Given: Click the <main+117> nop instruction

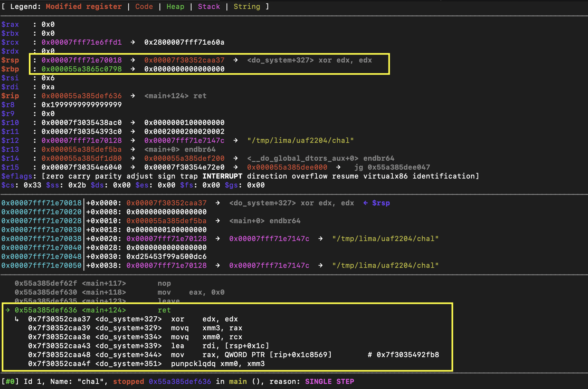Looking at the screenshot, I should click(93, 283).
